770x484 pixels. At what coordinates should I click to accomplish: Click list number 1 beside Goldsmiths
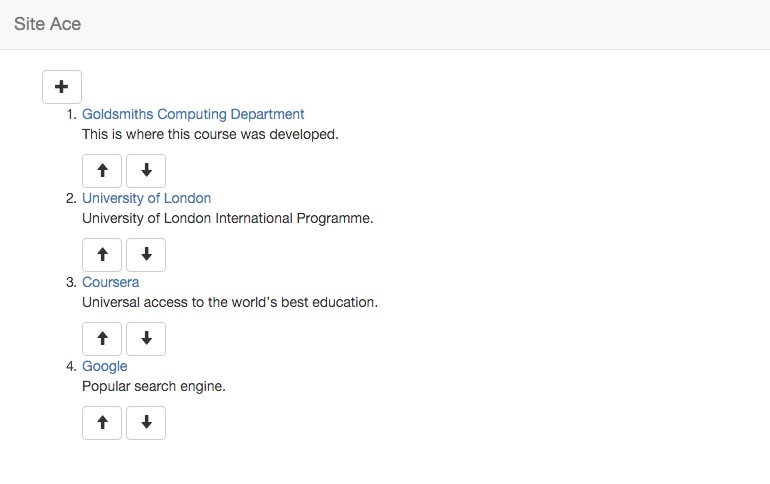72,114
